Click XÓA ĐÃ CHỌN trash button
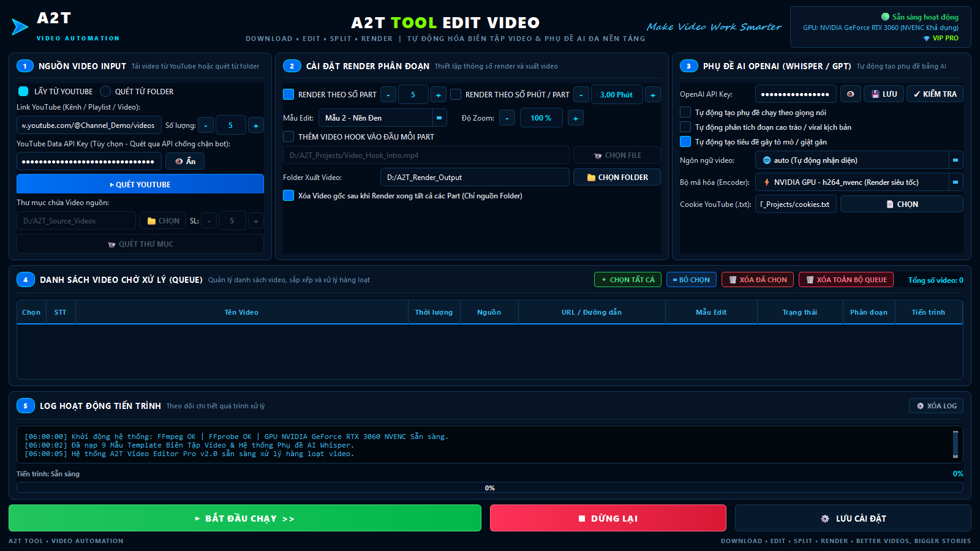Screen dimensions: 980x551 click(x=758, y=280)
